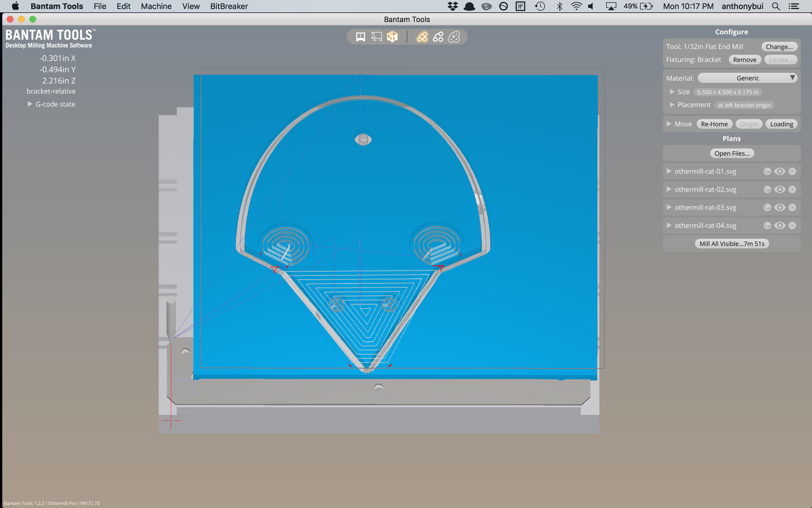Open the Material Generic dropdown
812x508 pixels.
click(x=747, y=78)
